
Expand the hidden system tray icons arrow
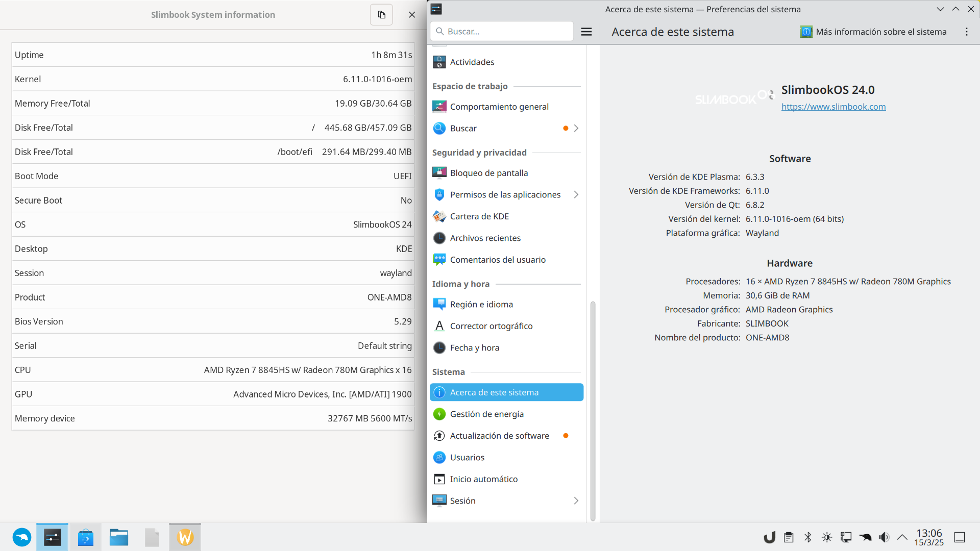click(902, 537)
